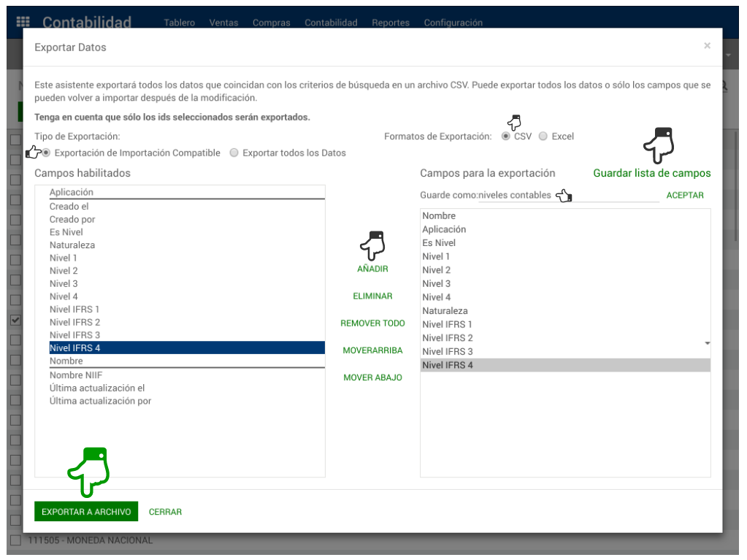
Task: Open the Reportes menu
Action: click(x=390, y=23)
